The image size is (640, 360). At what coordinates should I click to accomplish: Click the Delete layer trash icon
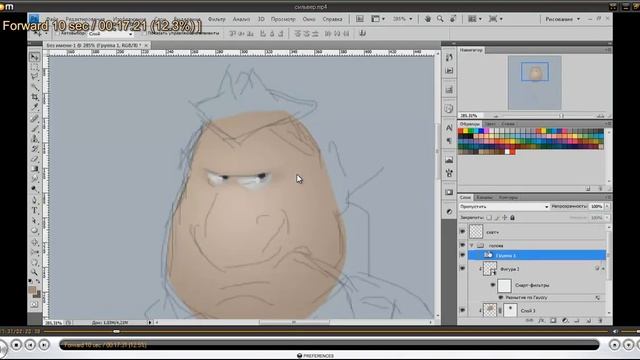point(600,321)
